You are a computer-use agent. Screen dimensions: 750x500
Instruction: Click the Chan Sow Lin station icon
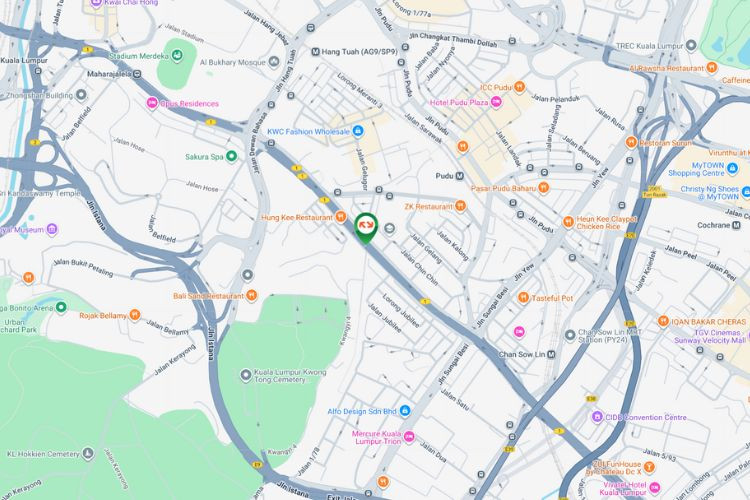click(551, 355)
